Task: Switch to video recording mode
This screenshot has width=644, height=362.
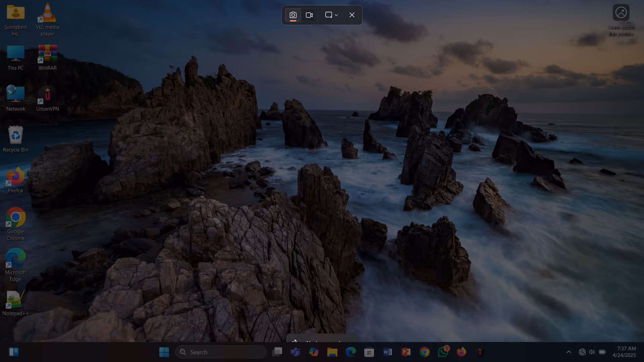Action: [309, 15]
